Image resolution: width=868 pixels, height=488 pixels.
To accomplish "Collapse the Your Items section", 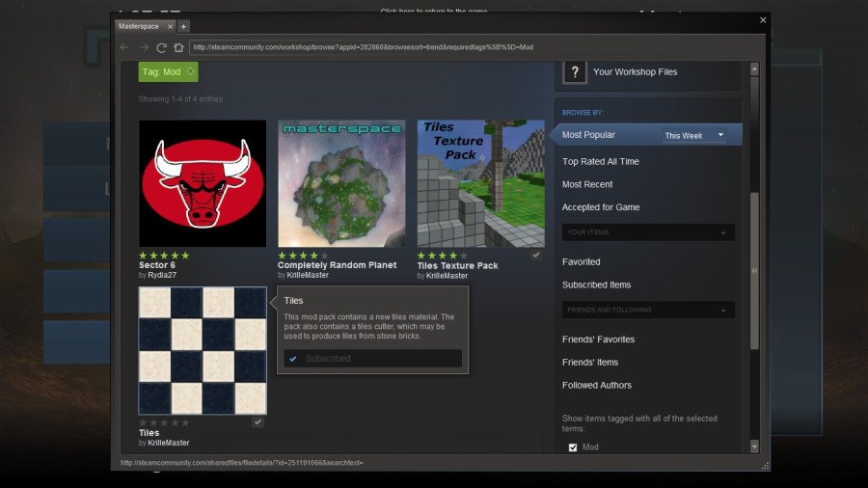I will pos(723,232).
